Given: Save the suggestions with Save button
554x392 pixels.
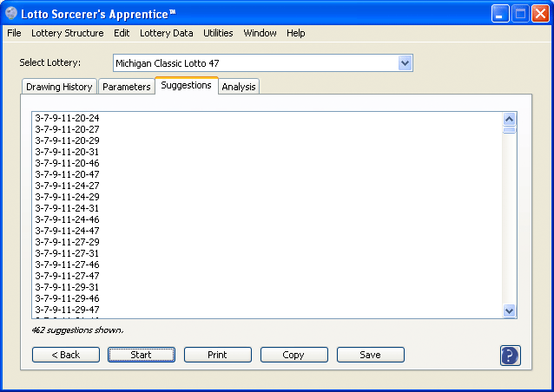Looking at the screenshot, I should click(370, 355).
